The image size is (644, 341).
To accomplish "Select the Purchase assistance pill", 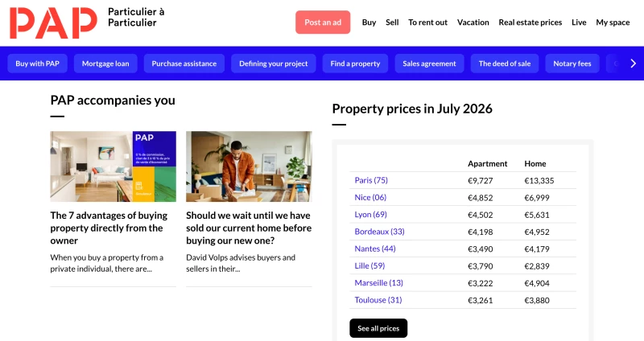I will 184,64.
